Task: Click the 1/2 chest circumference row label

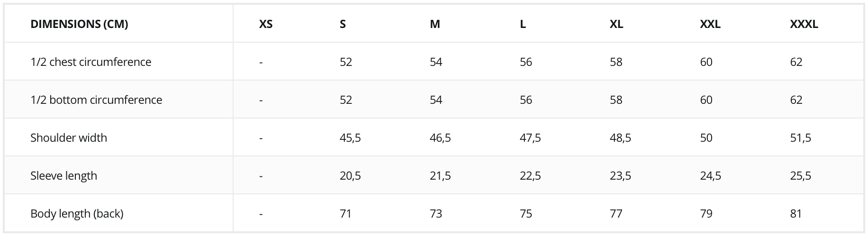Action: (91, 62)
